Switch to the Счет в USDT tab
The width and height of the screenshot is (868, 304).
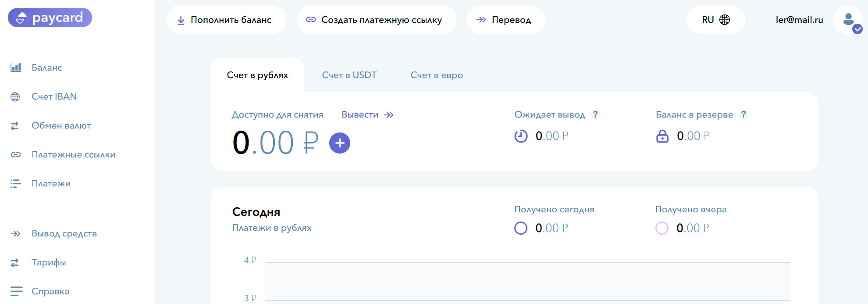(x=349, y=75)
